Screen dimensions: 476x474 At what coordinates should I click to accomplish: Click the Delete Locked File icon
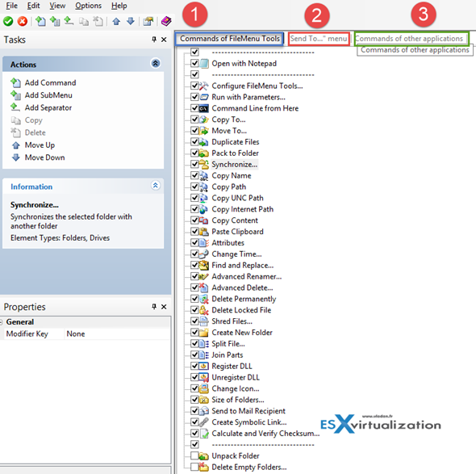(x=204, y=310)
